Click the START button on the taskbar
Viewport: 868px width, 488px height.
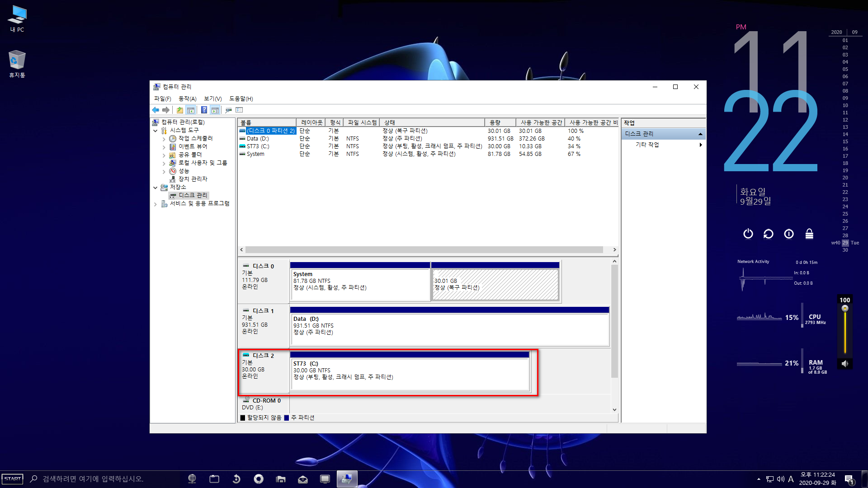(12, 479)
